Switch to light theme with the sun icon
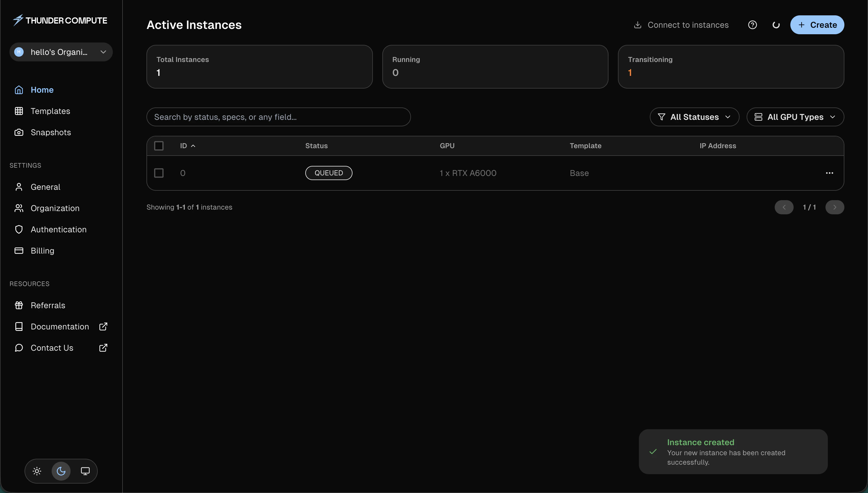868x493 pixels. pyautogui.click(x=37, y=471)
